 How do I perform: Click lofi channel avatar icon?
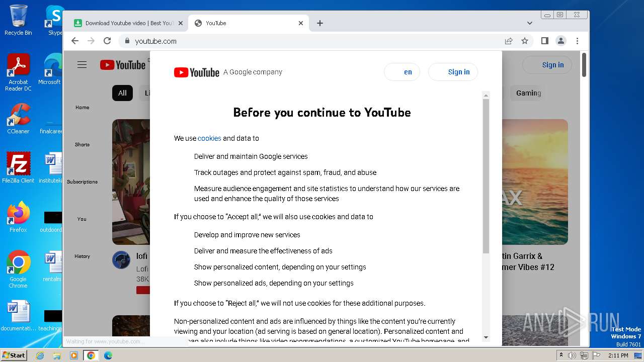click(121, 260)
